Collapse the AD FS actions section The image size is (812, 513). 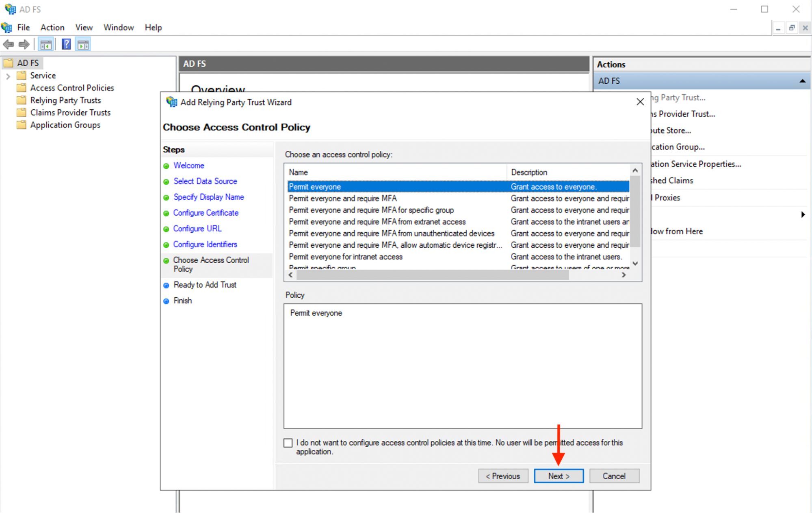click(x=802, y=81)
